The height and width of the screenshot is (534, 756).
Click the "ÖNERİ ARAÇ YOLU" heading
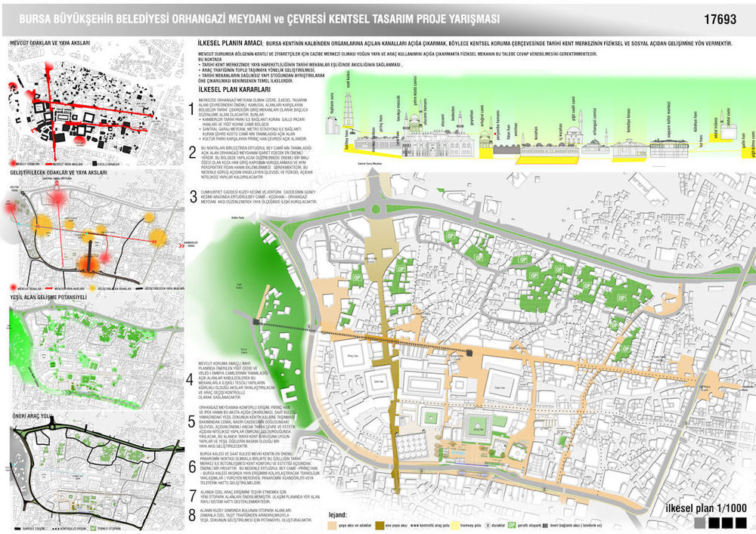[33, 415]
